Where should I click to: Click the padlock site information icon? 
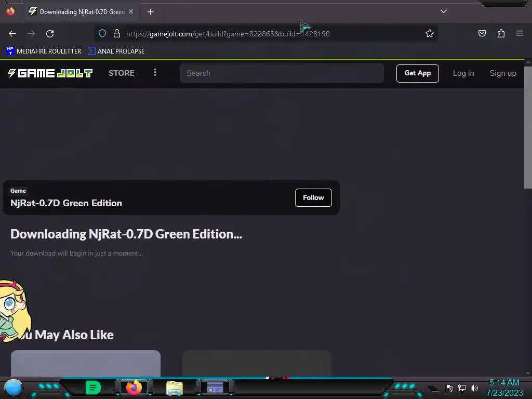117,34
